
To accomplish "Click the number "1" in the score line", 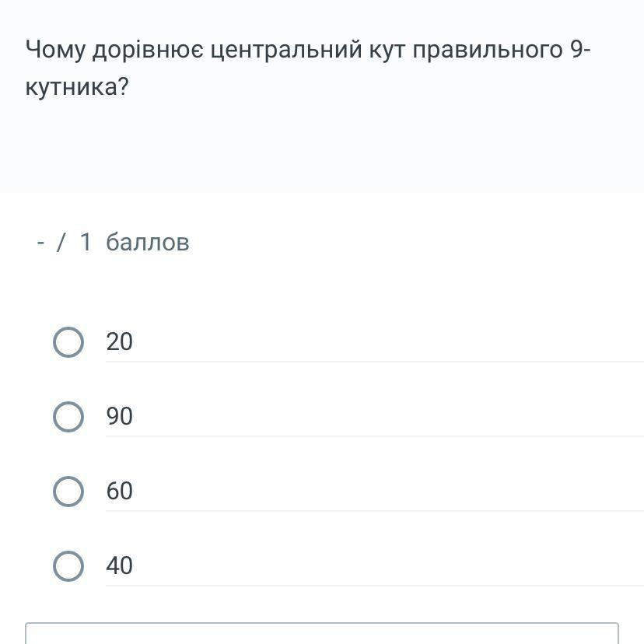I will coord(86,243).
